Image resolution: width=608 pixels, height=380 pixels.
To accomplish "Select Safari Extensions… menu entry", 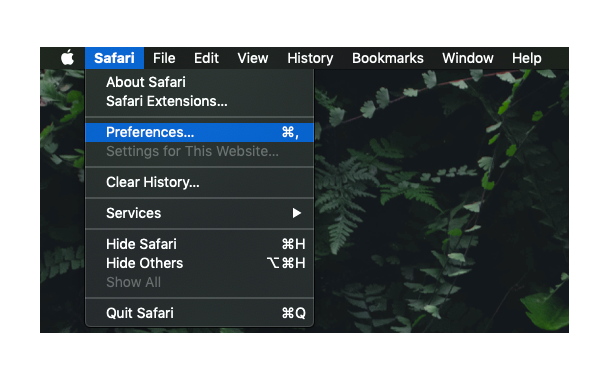I will (x=199, y=101).
